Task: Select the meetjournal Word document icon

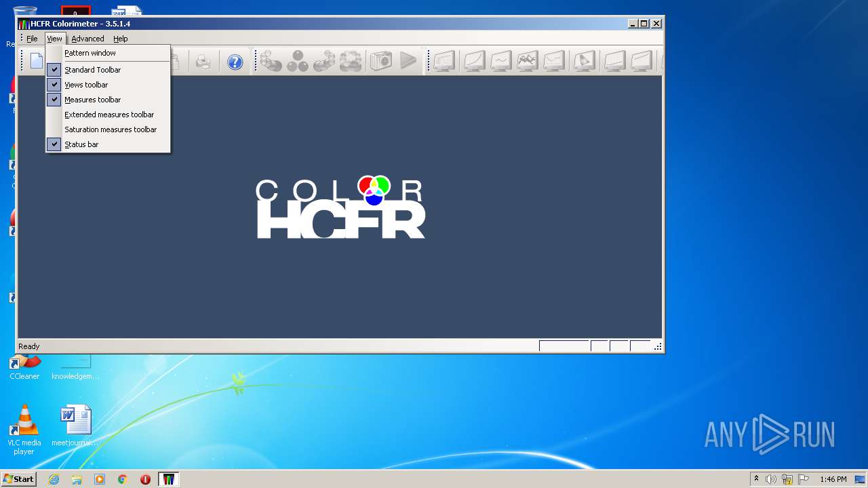Action: [75, 426]
